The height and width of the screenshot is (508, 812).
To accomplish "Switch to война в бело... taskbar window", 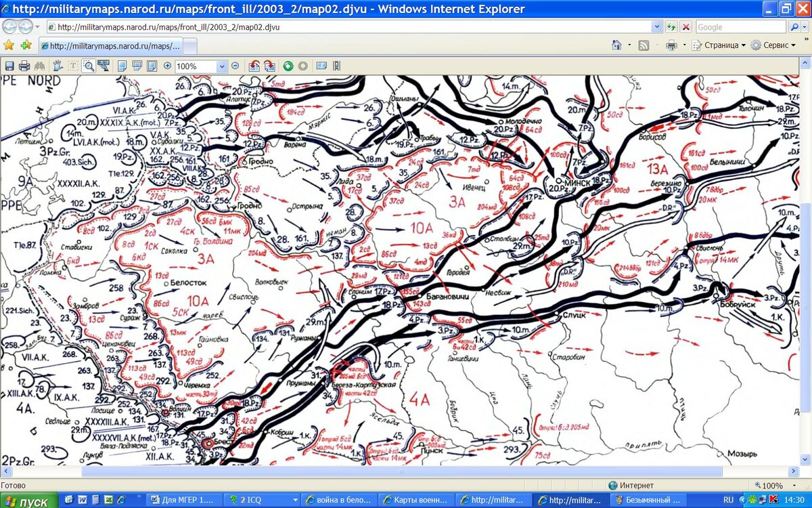I will coord(340,501).
